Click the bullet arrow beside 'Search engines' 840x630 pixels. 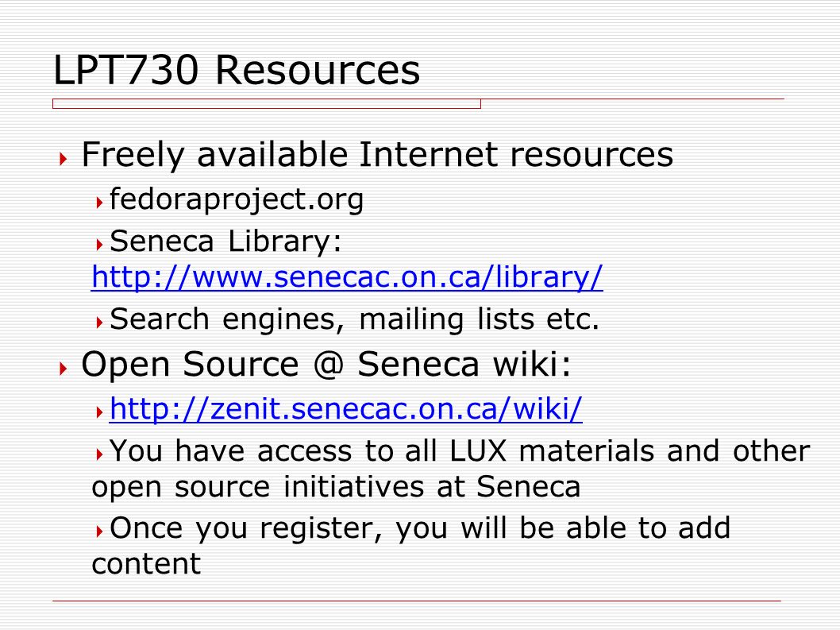pyautogui.click(x=99, y=322)
